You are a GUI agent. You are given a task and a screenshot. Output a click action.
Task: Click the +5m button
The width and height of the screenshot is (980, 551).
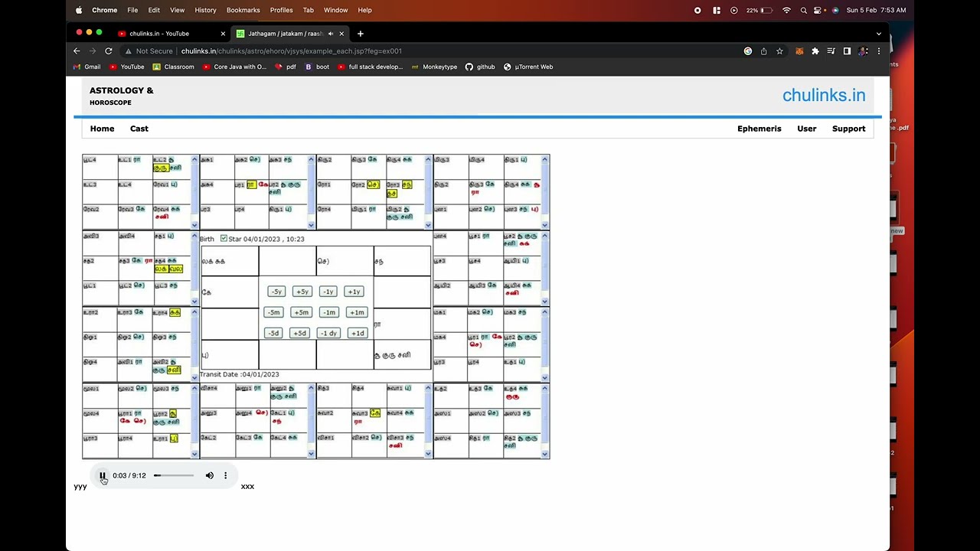301,312
